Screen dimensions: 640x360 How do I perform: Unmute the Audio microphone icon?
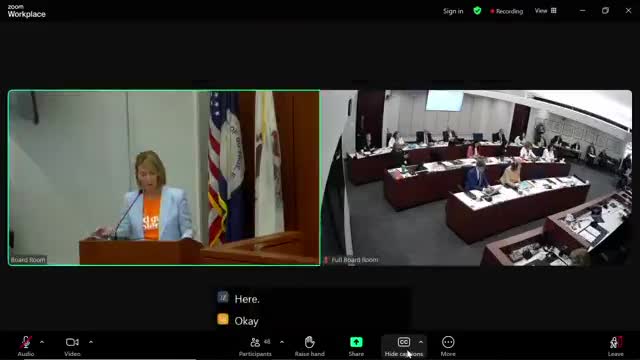pyautogui.click(x=26, y=342)
